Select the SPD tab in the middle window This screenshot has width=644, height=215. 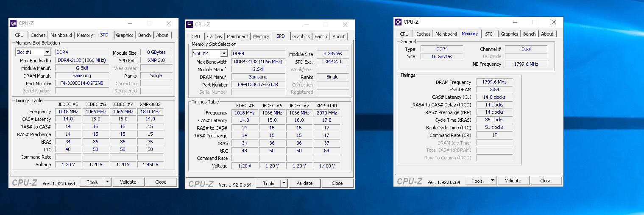pos(281,36)
